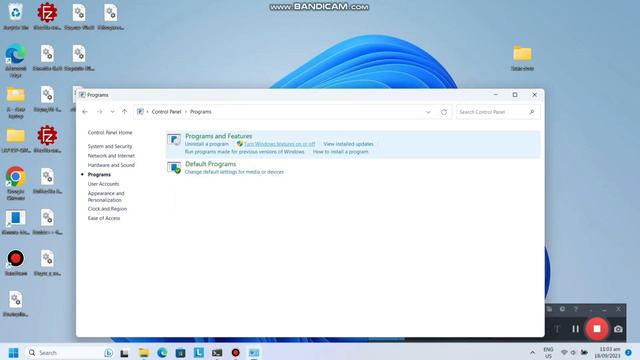Expand the address bar history dropdown
The height and width of the screenshot is (360, 640).
[428, 112]
